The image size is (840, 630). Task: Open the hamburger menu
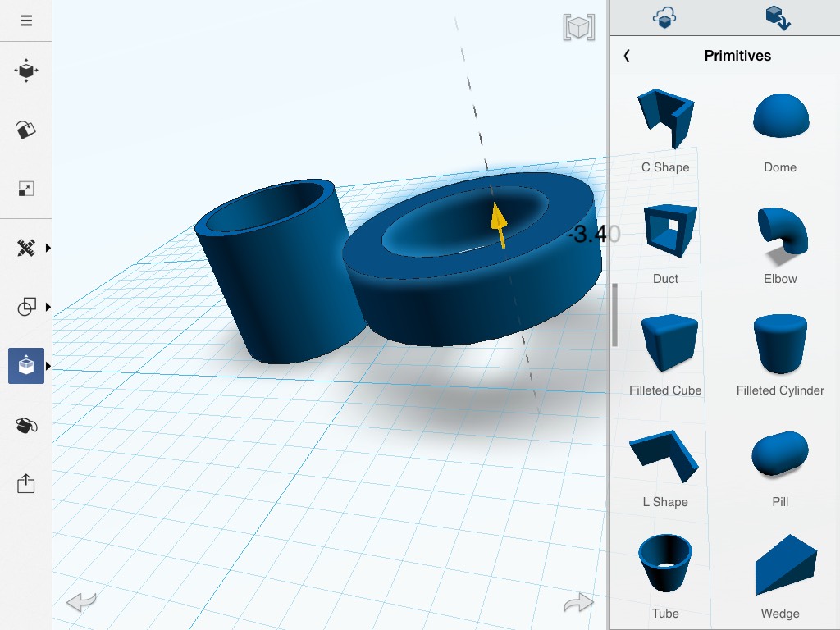(x=25, y=21)
